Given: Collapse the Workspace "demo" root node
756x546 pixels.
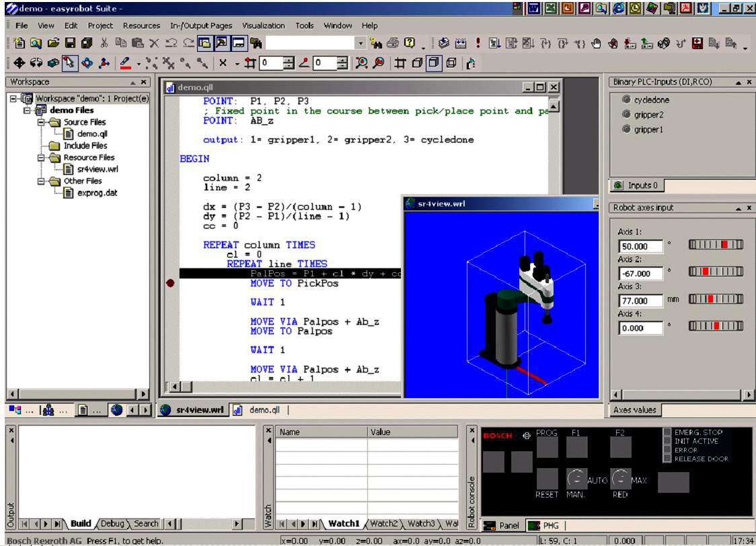Looking at the screenshot, I should pos(13,99).
